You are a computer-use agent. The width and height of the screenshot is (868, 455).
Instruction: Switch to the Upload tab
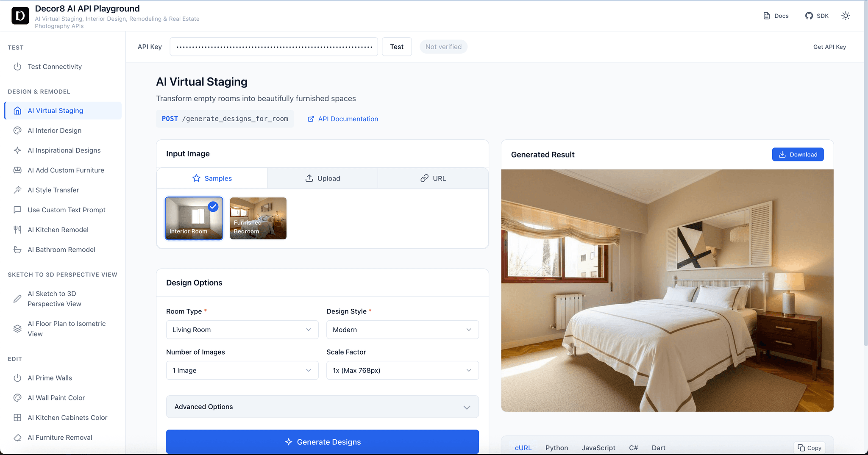click(x=323, y=178)
